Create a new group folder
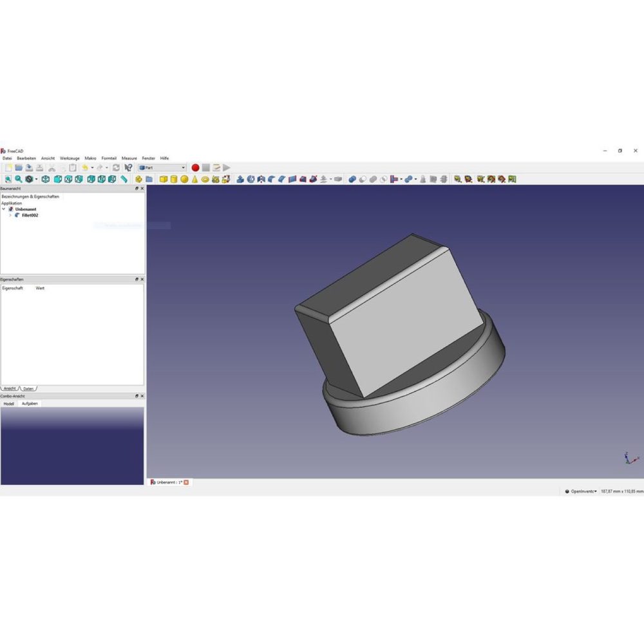The width and height of the screenshot is (644, 644). tap(149, 179)
